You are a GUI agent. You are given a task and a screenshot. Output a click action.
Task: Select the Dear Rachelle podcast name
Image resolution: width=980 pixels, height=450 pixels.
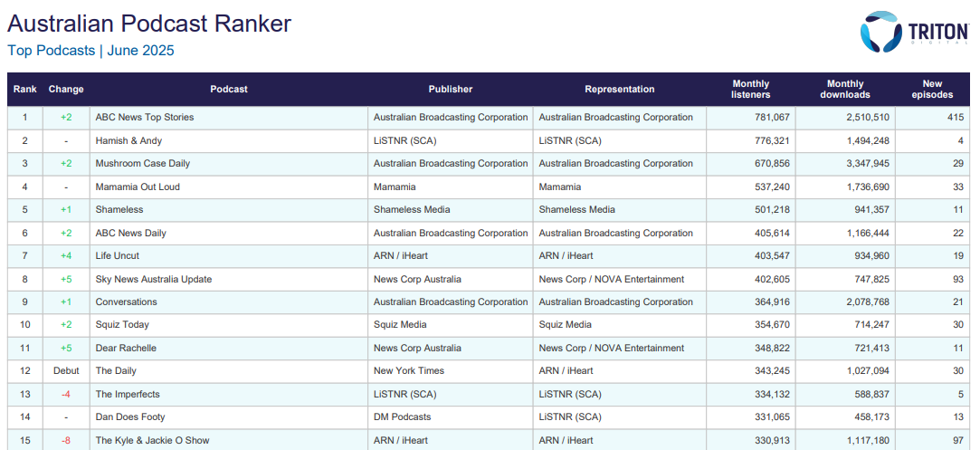[126, 348]
